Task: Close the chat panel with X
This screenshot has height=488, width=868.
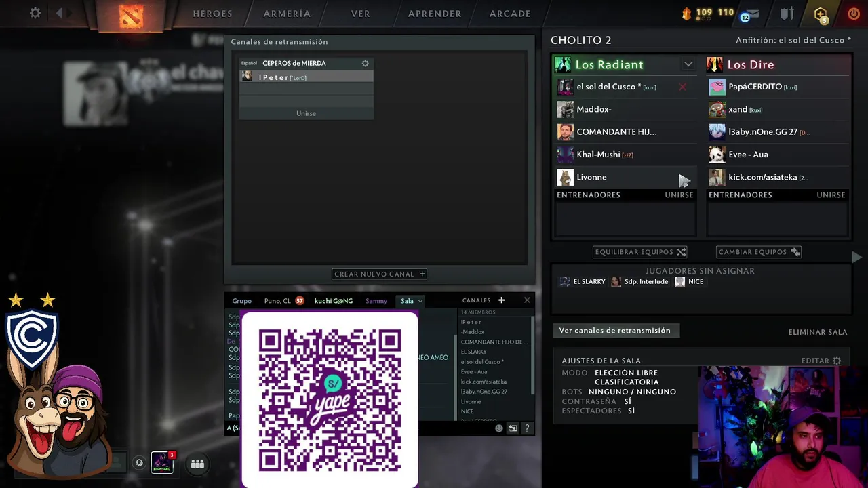Action: click(x=527, y=300)
